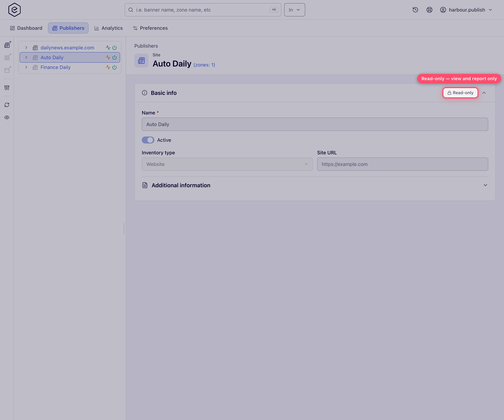Click the eye preview icon in sidebar
Viewport: 504px width, 420px height.
[x=7, y=117]
